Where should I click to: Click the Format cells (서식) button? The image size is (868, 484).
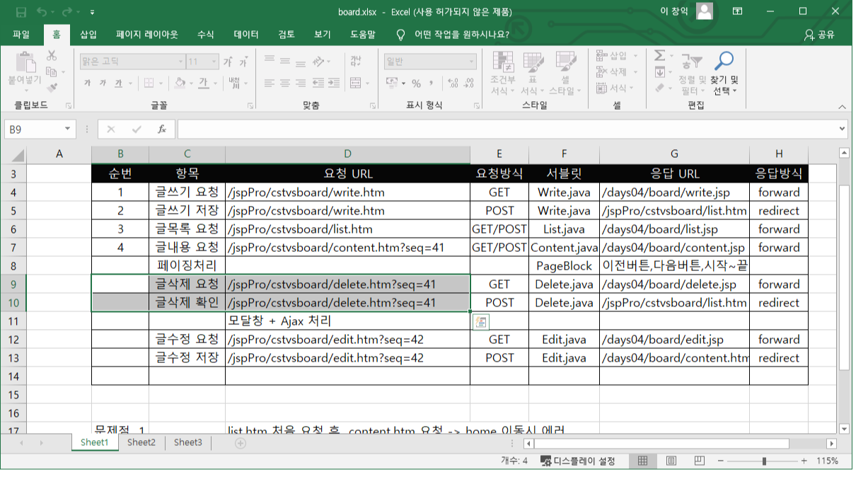(x=616, y=88)
